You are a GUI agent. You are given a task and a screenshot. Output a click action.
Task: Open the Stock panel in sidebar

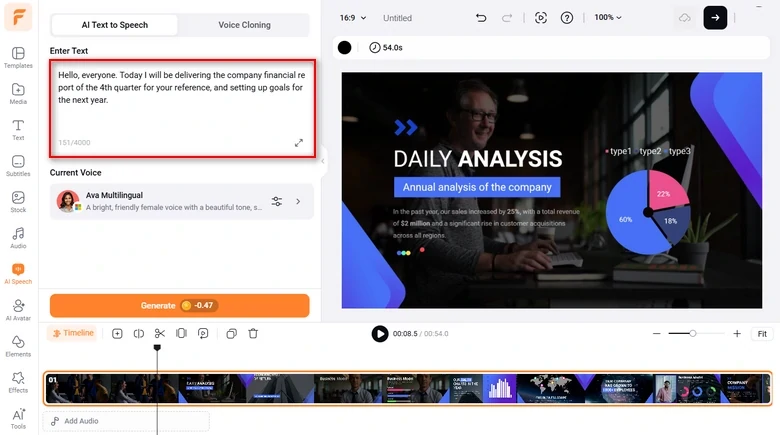pos(18,202)
